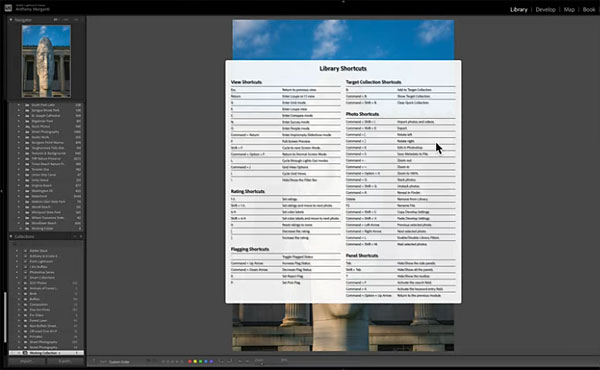Click the Smart Collections set icon

coord(26,277)
